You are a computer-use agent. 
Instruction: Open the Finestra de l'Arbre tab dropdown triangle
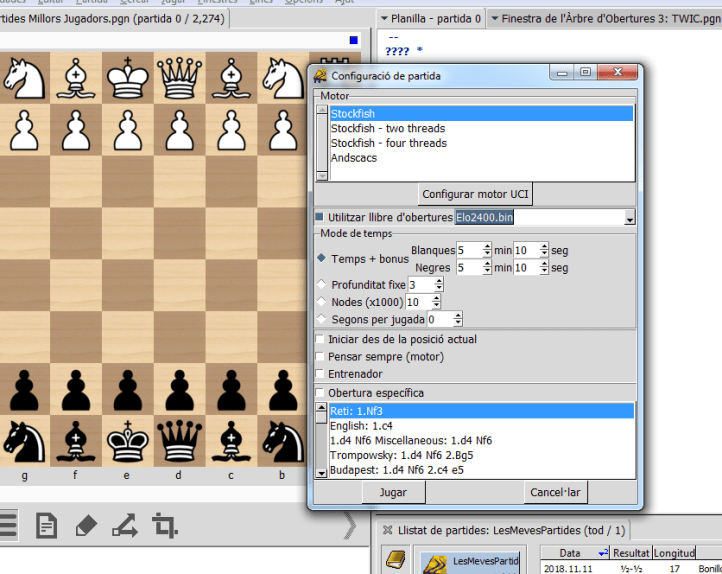point(495,19)
